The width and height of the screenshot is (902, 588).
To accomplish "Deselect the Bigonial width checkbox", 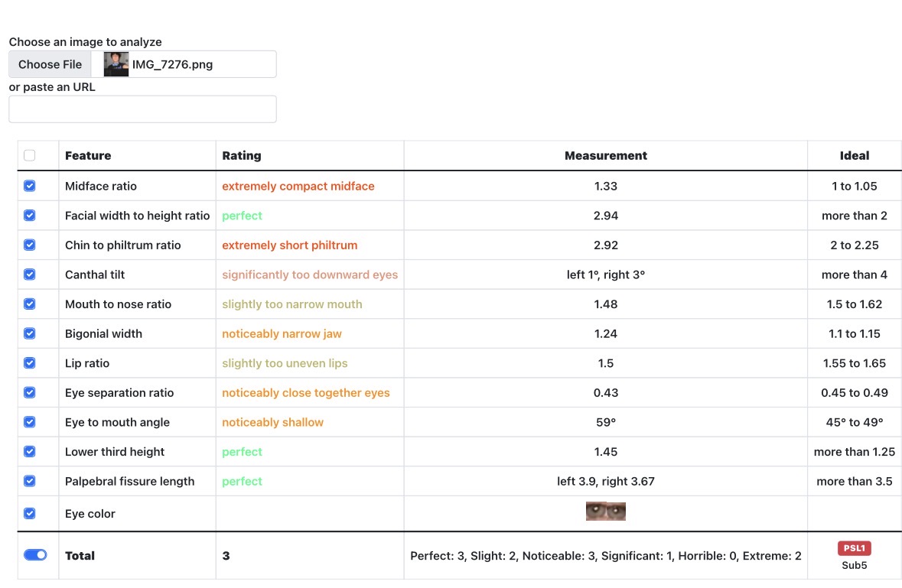I will click(x=30, y=333).
